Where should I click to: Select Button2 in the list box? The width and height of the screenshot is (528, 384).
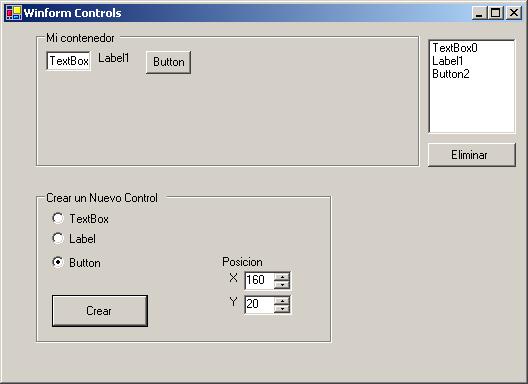point(451,74)
